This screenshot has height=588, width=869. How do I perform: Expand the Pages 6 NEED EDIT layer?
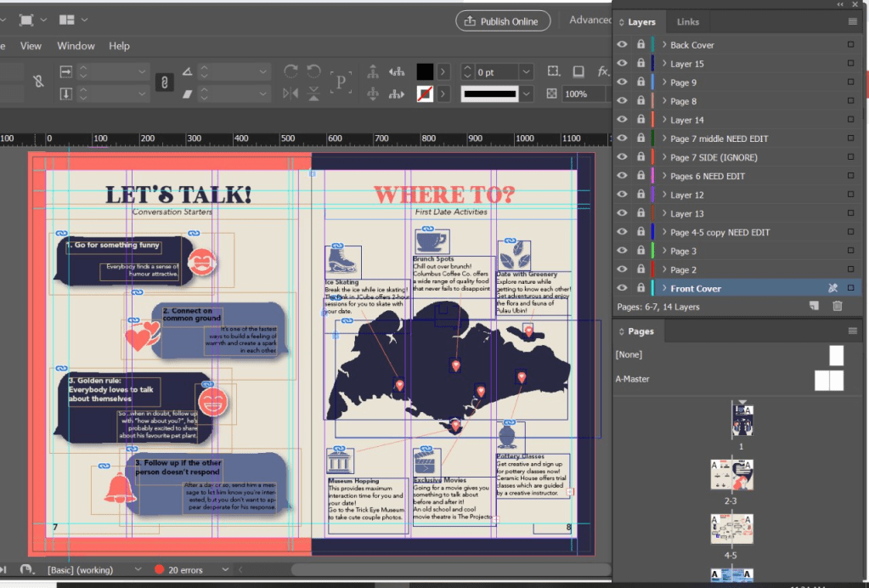pos(664,176)
